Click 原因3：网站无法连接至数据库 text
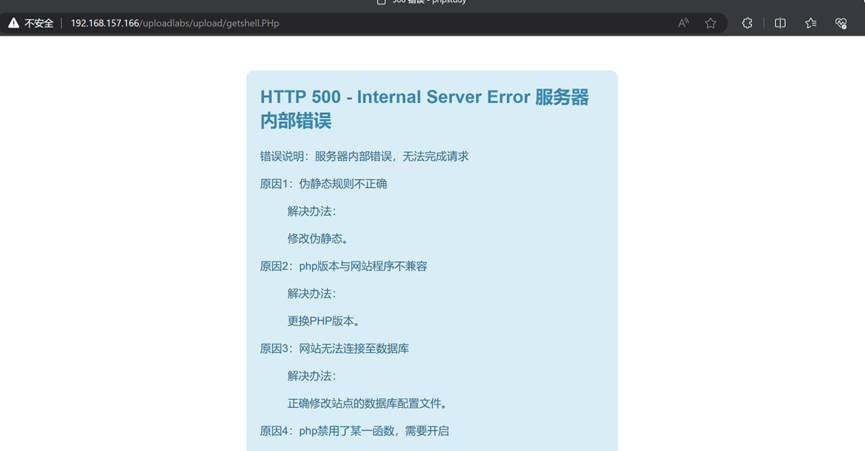Screen dimensions: 865x451 click(x=334, y=348)
